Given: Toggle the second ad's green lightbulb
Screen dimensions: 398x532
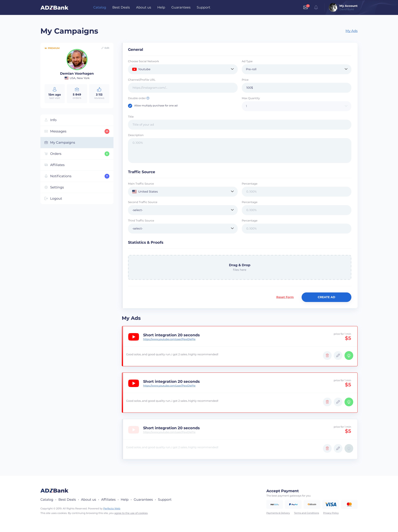Looking at the screenshot, I should (x=349, y=402).
